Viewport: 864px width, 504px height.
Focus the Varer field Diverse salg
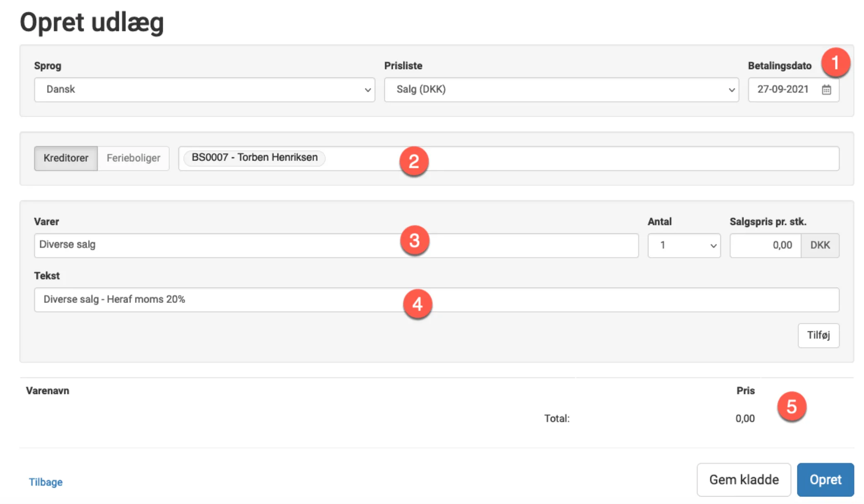click(x=215, y=245)
